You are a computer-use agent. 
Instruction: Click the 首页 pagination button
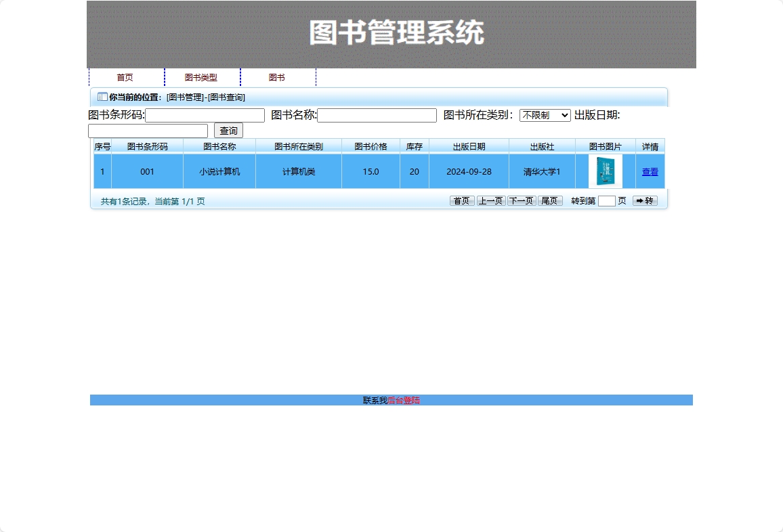coord(461,200)
